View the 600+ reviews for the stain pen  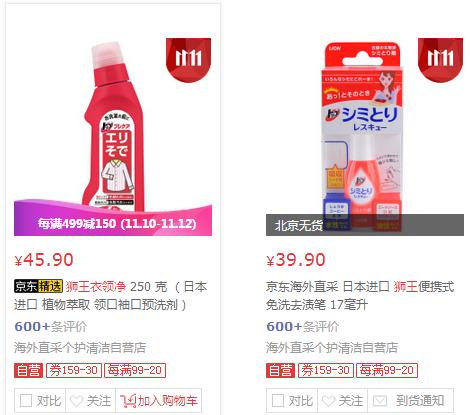303,327
